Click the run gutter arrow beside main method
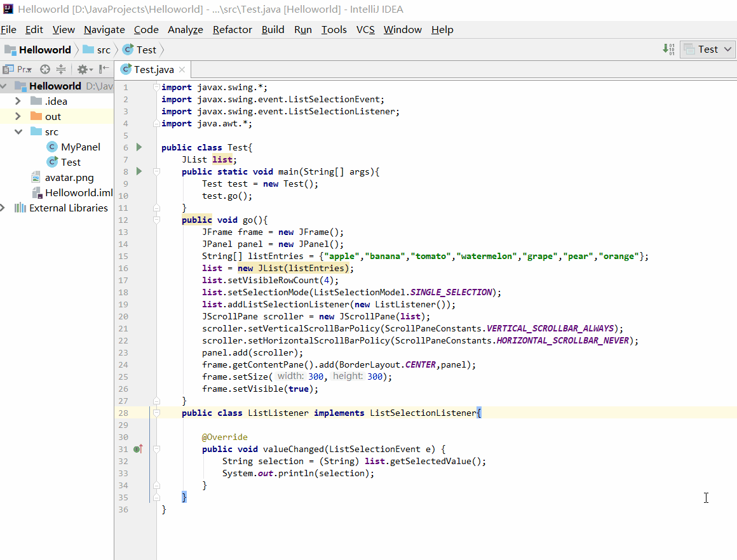 [139, 171]
